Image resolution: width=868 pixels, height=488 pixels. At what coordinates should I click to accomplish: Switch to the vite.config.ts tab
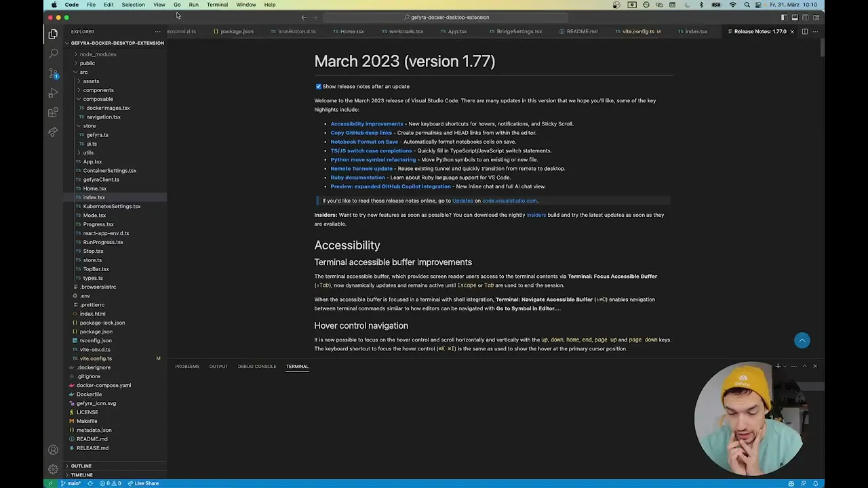(637, 31)
